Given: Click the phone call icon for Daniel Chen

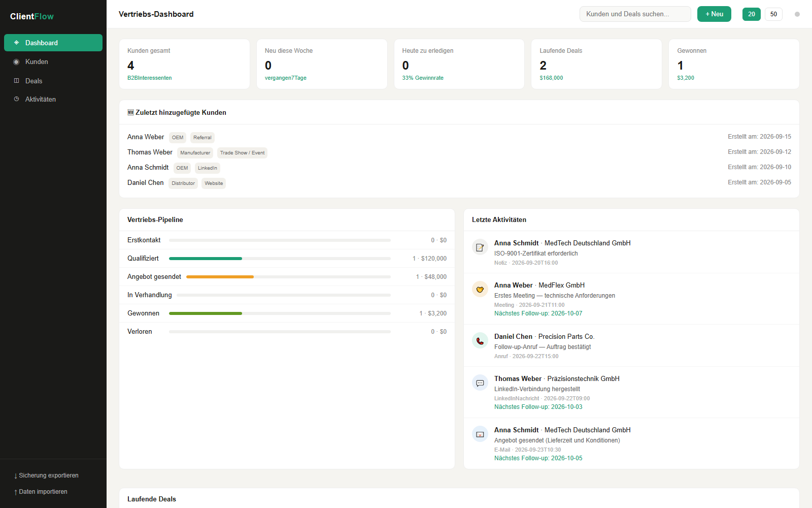Looking at the screenshot, I should (480, 341).
